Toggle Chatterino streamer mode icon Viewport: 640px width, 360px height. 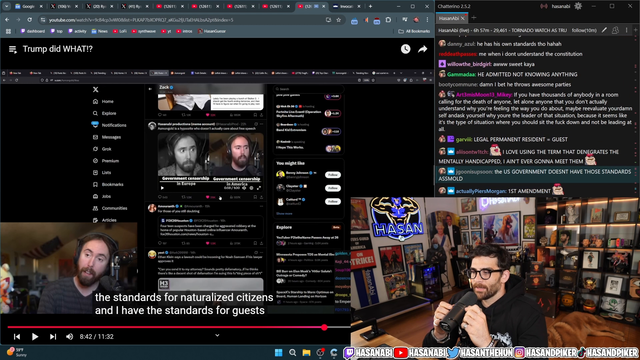tap(544, 6)
